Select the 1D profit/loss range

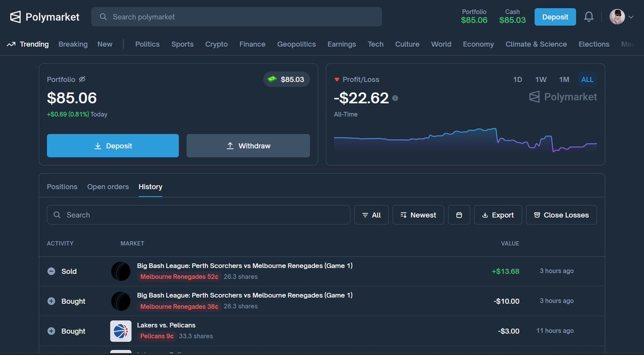(517, 79)
